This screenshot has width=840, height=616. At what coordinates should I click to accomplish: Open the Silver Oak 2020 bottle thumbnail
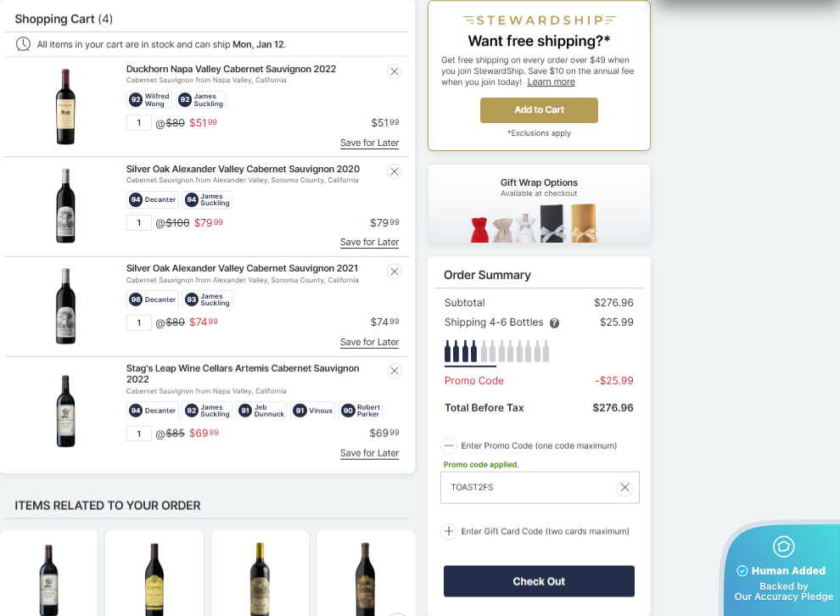[65, 207]
